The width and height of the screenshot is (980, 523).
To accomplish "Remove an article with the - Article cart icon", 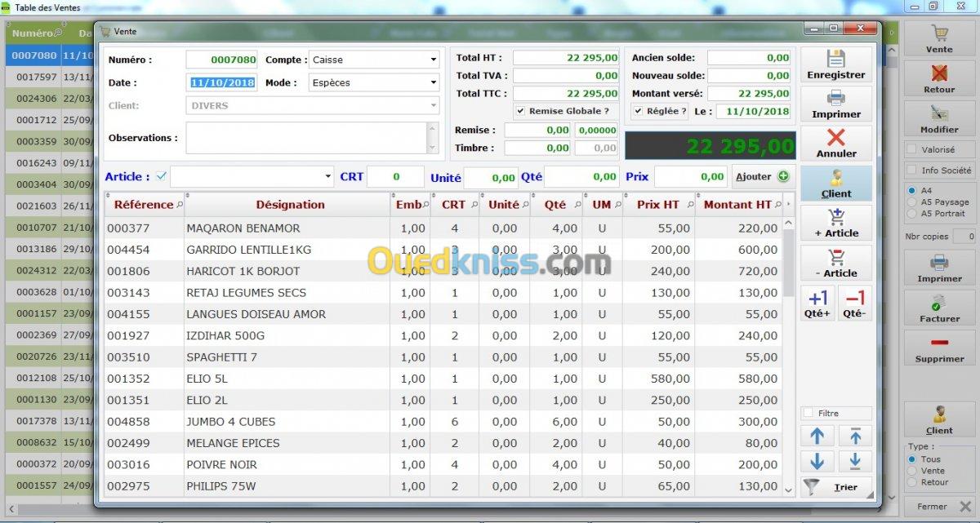I will (x=835, y=263).
